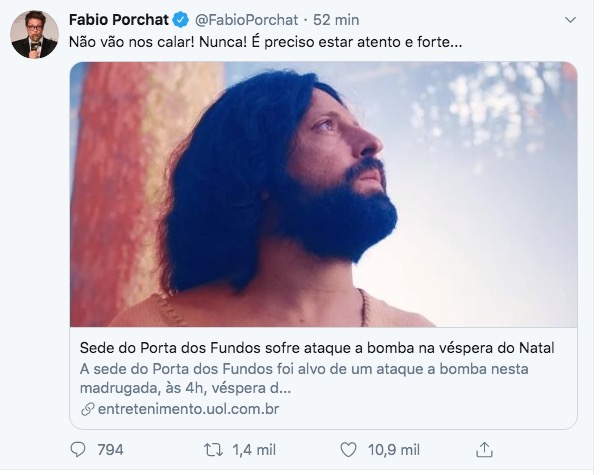The image size is (600, 475).
Task: Click the 794 replies count
Action: 110,449
